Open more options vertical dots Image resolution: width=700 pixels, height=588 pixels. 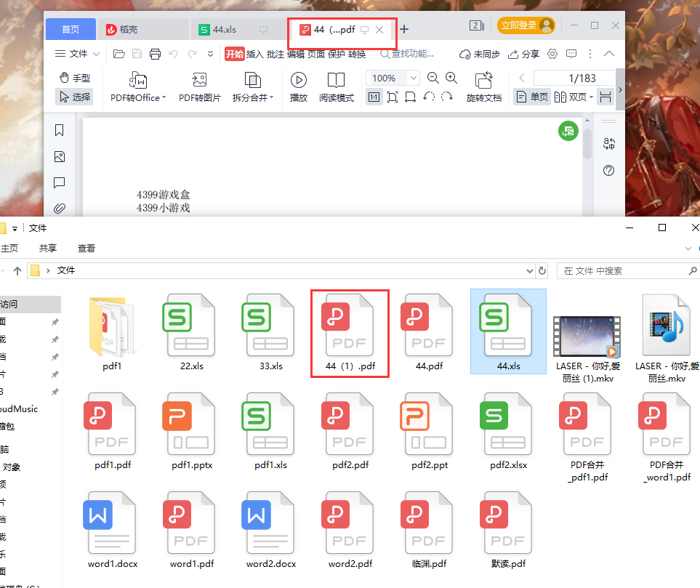tap(590, 54)
